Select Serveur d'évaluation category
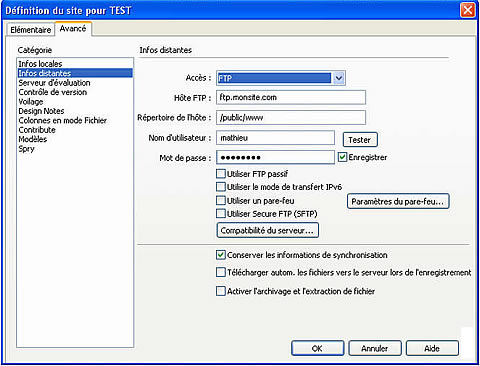 tap(75, 83)
